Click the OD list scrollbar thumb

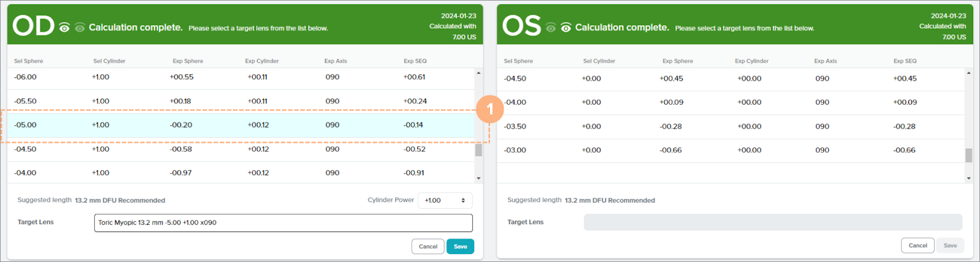click(x=478, y=150)
